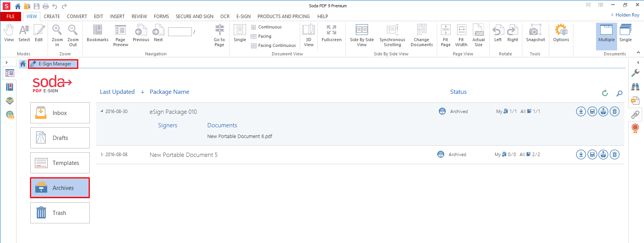Select Facing Continuous document view

click(x=273, y=45)
